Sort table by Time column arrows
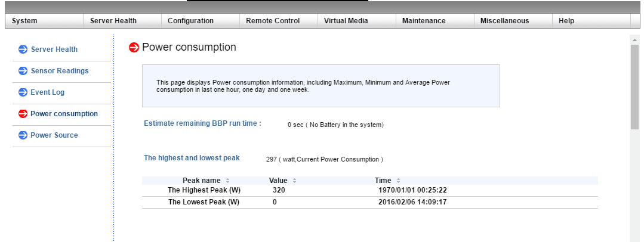The image size is (644, 242). (398, 181)
